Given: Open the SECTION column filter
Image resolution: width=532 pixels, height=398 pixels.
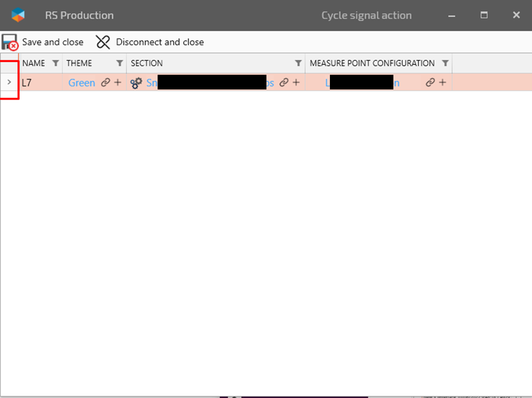Looking at the screenshot, I should coord(298,64).
